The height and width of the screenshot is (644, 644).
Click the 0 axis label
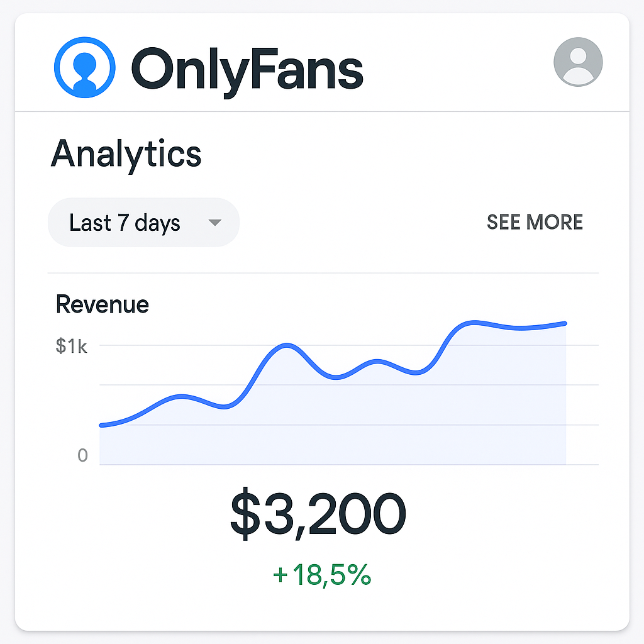tap(82, 455)
